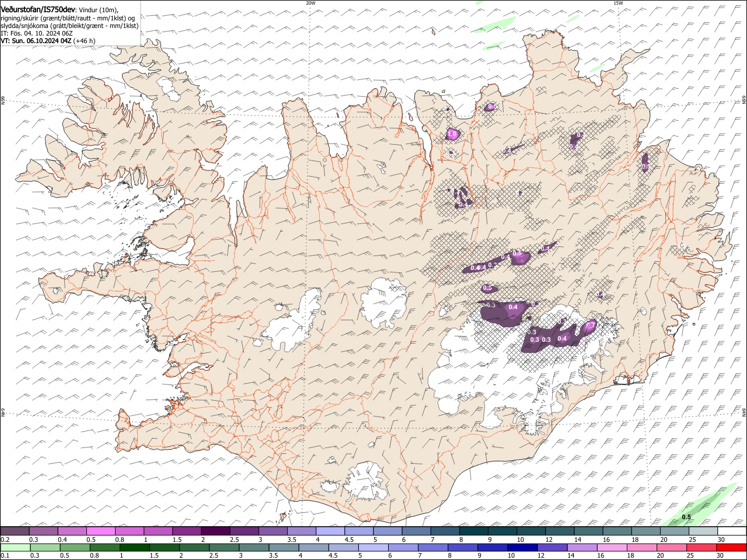Pick the upper legend swatch between 0.5 and 0.8
The height and width of the screenshot is (560, 747).
[x=100, y=531]
